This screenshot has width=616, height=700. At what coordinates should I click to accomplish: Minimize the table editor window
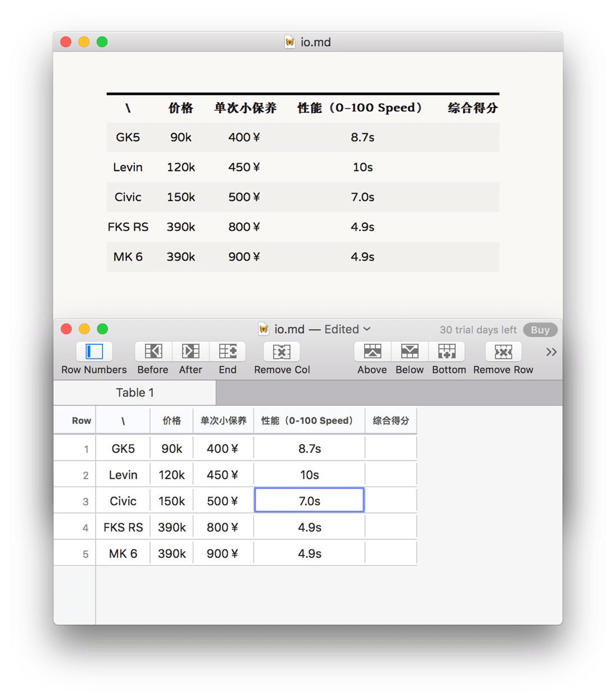tap(84, 329)
